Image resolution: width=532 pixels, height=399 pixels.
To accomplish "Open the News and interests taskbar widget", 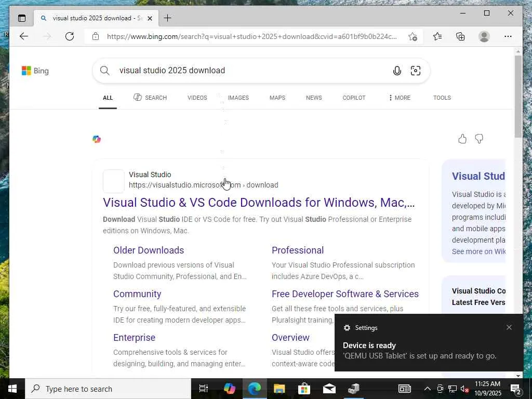I will pos(404,389).
